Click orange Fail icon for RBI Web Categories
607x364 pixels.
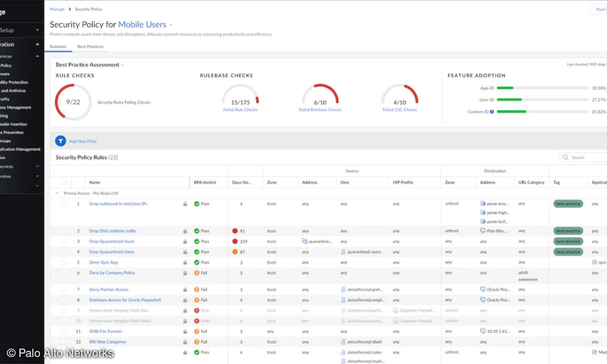(x=197, y=342)
